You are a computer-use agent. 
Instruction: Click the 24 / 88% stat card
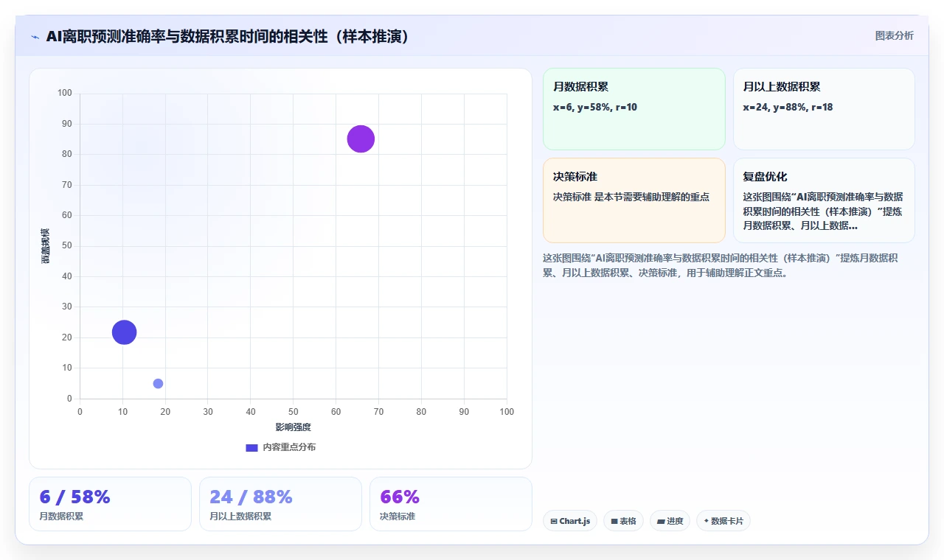280,504
